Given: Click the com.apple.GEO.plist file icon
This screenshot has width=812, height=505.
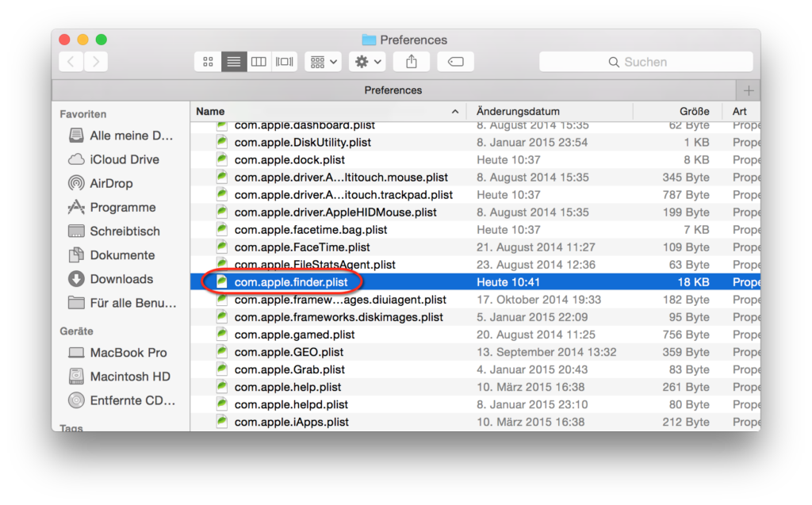Looking at the screenshot, I should pyautogui.click(x=222, y=352).
